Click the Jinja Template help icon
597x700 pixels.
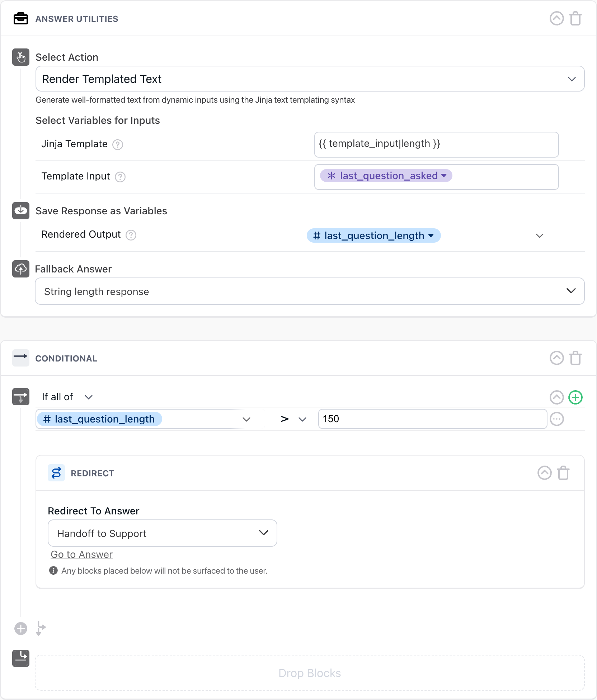coord(118,145)
